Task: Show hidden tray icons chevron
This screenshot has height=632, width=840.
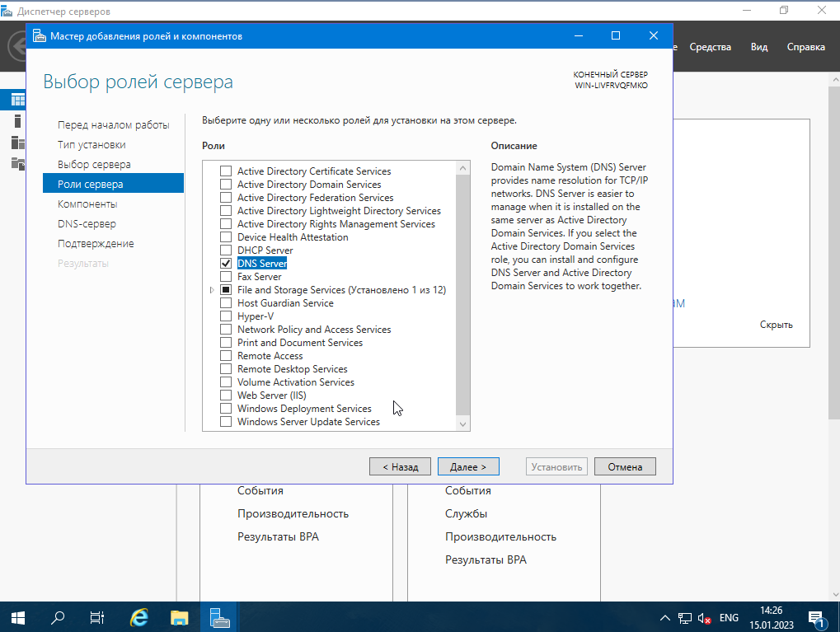Action: coord(664,617)
